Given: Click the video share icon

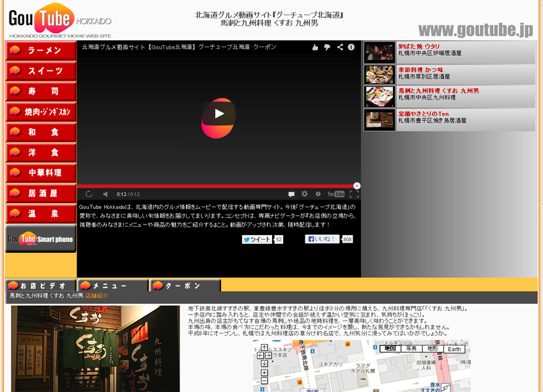Looking at the screenshot, I should 340,47.
